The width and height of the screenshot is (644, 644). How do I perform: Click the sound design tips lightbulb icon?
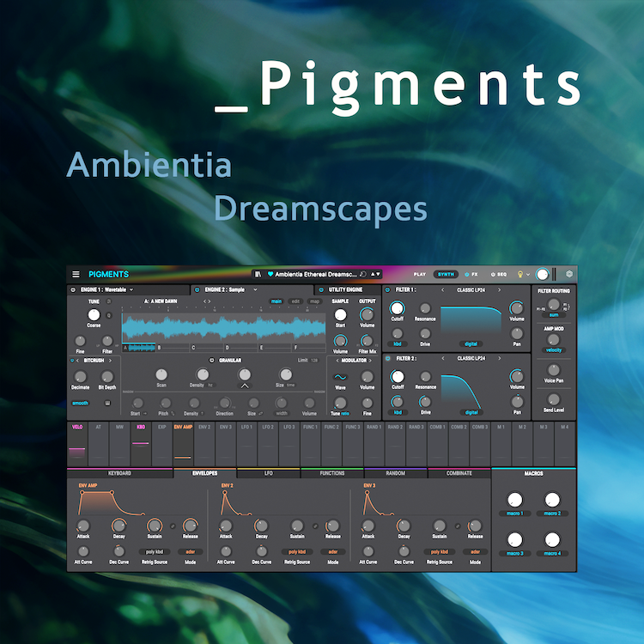click(x=520, y=274)
